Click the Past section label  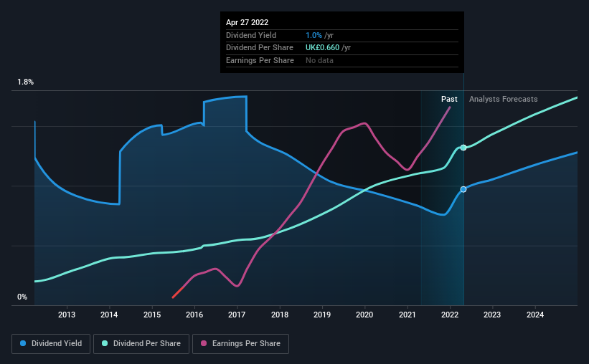click(x=449, y=99)
